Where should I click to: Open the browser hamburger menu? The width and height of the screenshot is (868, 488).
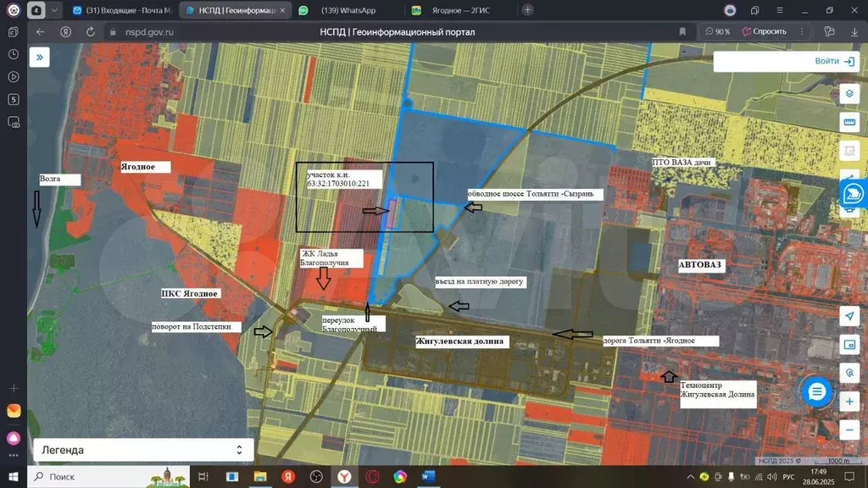[x=780, y=10]
